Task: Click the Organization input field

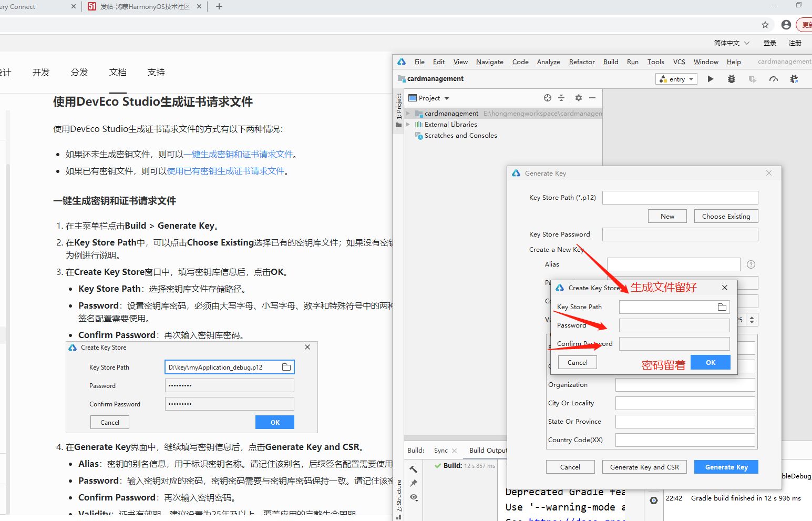Action: 685,385
